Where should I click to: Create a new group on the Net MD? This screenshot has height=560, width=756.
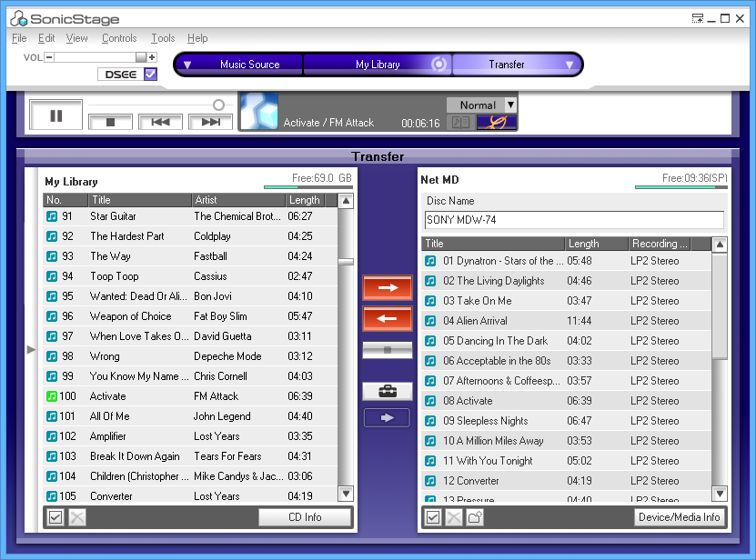pyautogui.click(x=475, y=517)
